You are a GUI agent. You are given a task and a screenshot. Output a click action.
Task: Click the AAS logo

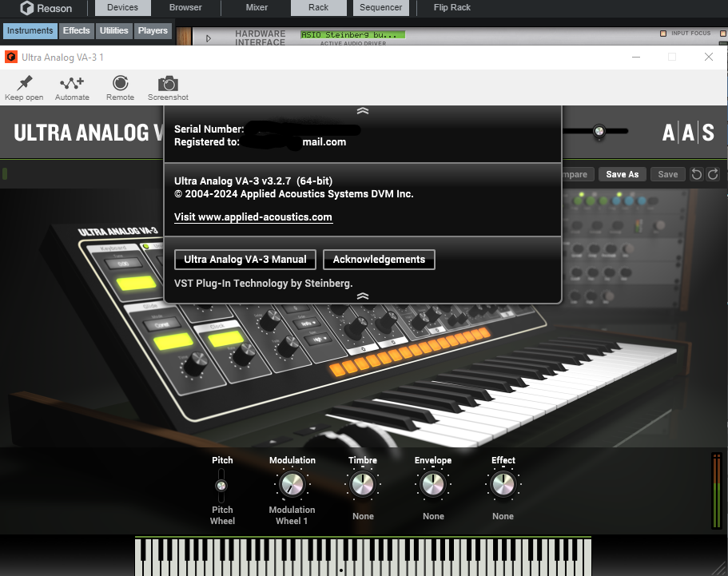tap(688, 133)
